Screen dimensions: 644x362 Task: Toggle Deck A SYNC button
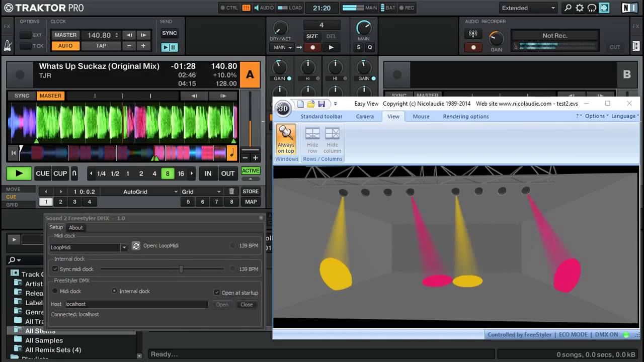coord(22,96)
